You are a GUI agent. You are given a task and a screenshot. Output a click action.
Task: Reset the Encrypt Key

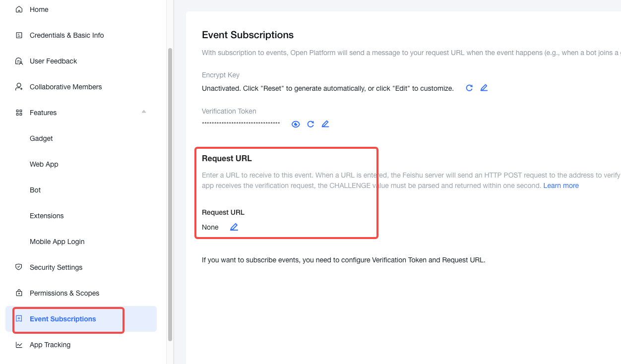coord(469,88)
